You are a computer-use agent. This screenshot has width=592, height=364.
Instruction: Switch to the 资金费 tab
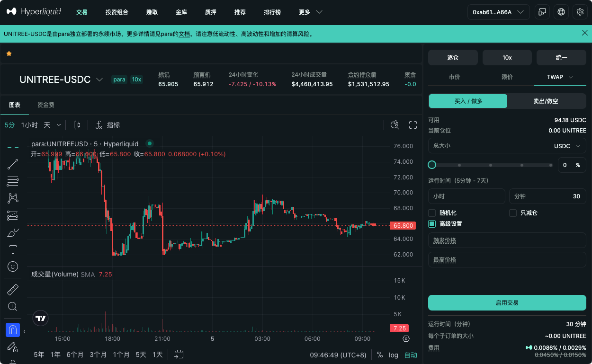(46, 105)
